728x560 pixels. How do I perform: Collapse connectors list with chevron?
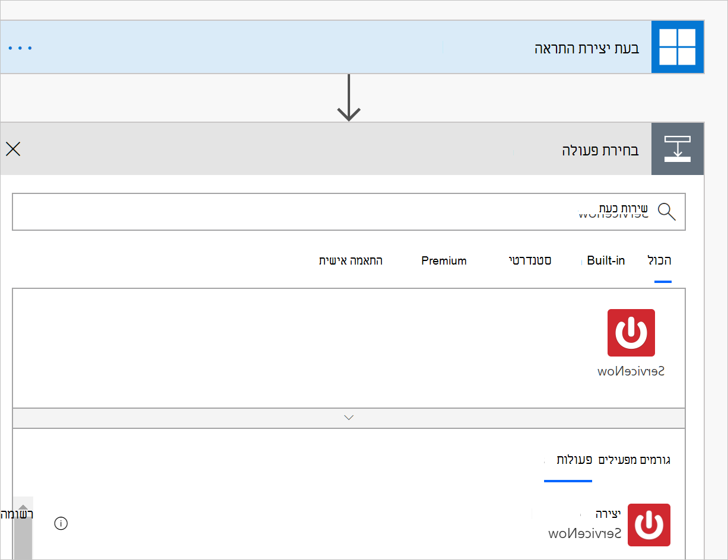[x=349, y=418]
